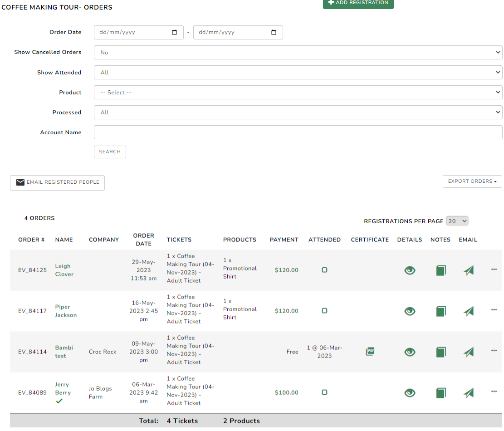
Task: Open notes for order EV_84117
Action: (x=441, y=311)
